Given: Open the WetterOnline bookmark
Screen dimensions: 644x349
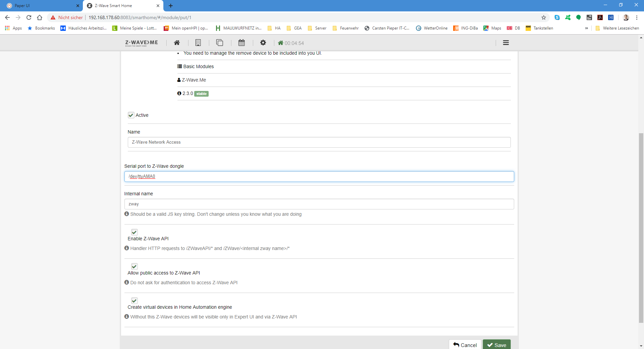Looking at the screenshot, I should pos(432,28).
